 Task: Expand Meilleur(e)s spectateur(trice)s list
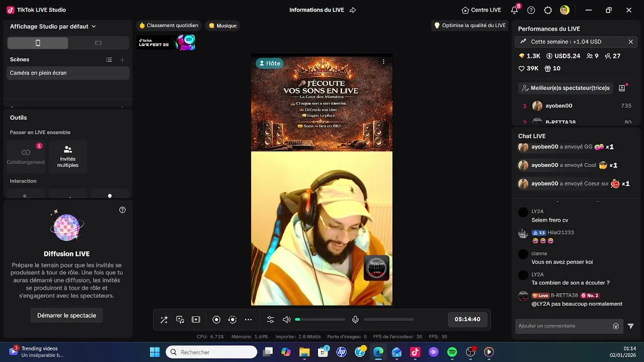(566, 88)
